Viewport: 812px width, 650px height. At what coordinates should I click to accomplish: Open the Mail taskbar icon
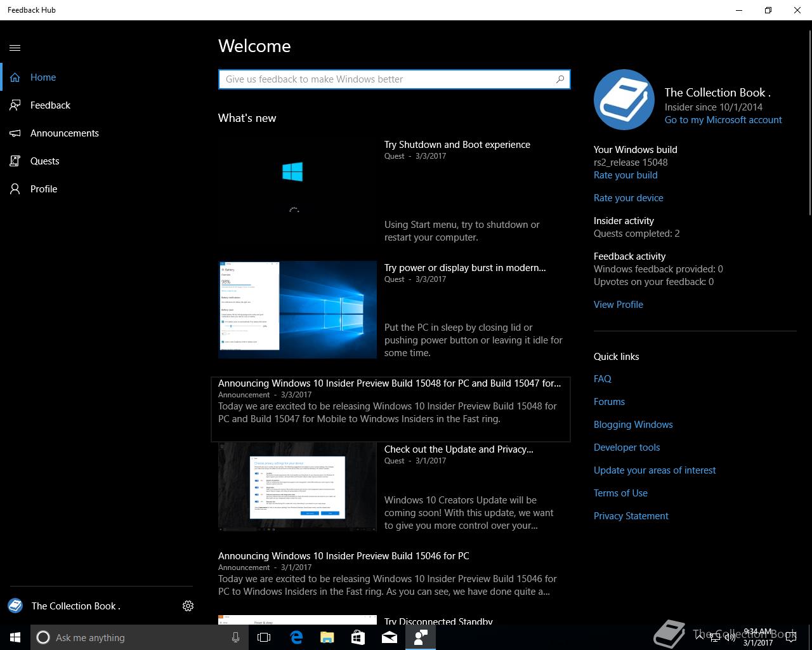point(390,637)
